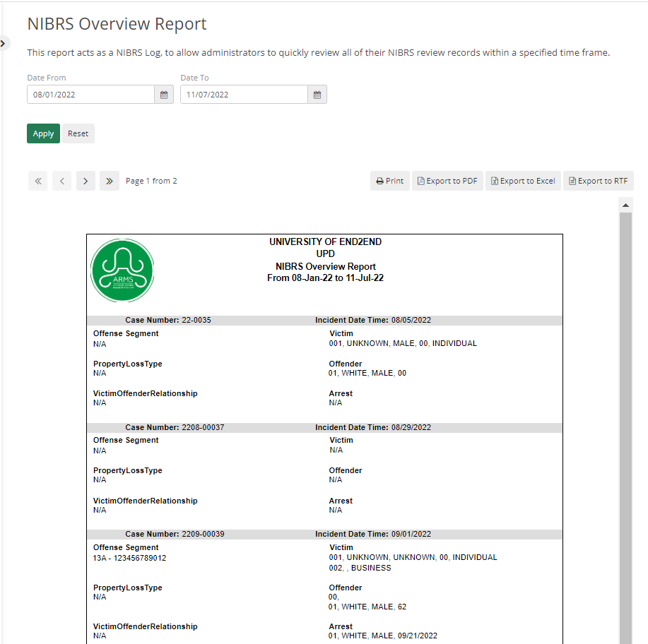Open the Date From calendar picker
Screen dimensions: 648x644
[163, 94]
